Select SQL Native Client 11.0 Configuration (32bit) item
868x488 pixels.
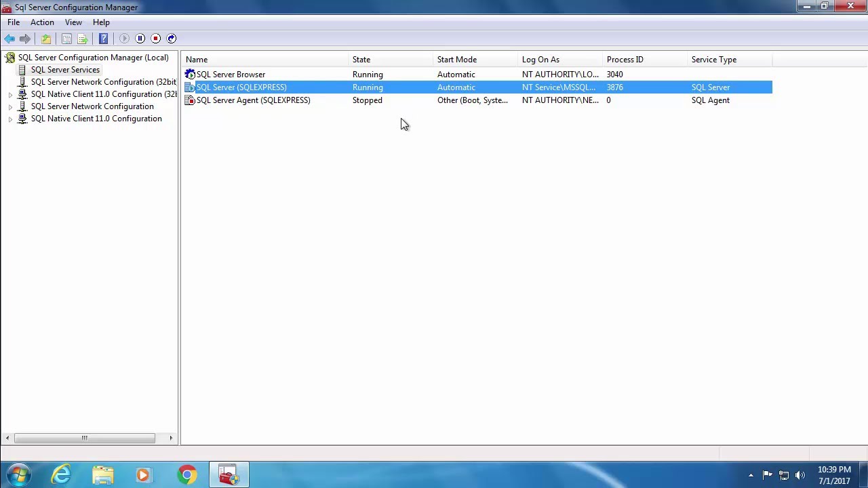click(104, 94)
